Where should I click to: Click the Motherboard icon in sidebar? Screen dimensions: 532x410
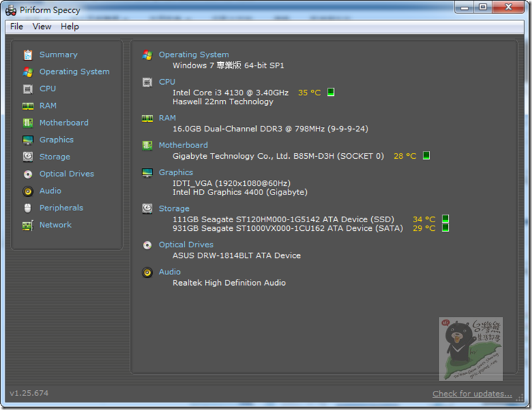pos(28,123)
